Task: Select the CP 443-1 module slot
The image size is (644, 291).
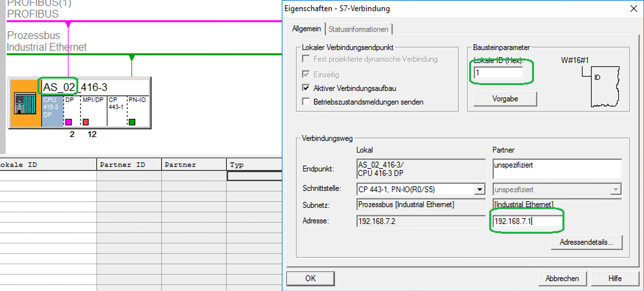Action: click(x=117, y=111)
